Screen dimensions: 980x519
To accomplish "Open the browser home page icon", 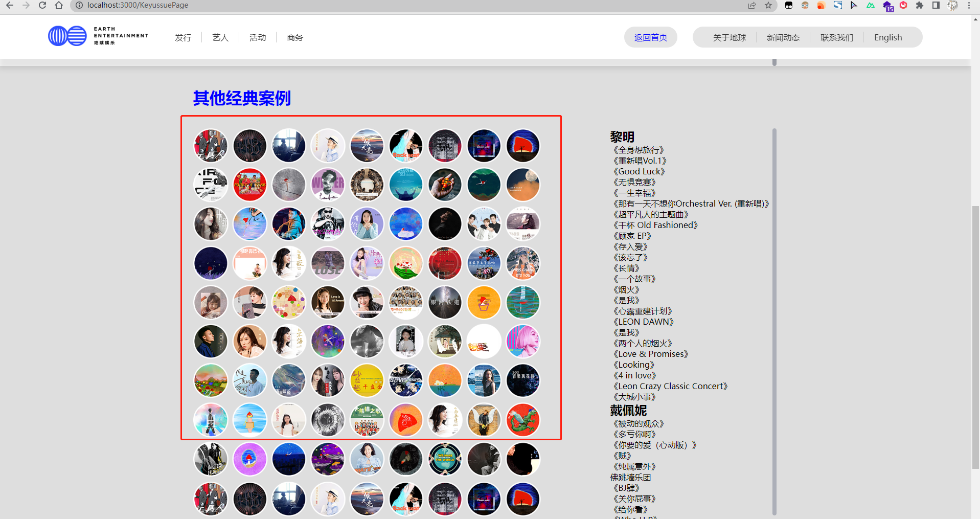I will 59,5.
